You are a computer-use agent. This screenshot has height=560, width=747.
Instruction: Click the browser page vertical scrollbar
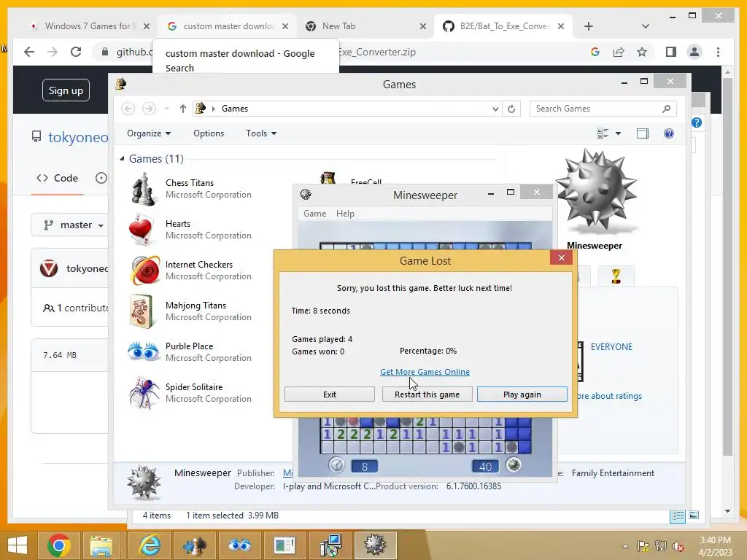click(x=727, y=267)
